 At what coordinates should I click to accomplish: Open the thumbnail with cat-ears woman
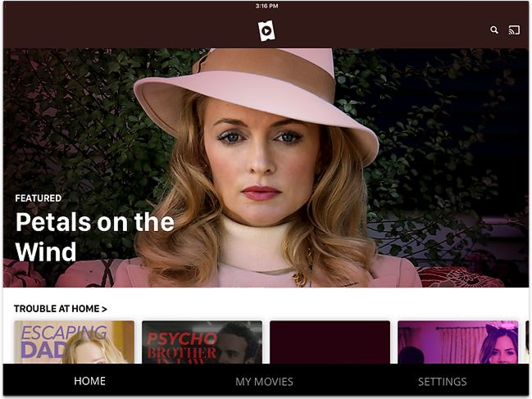(x=457, y=342)
